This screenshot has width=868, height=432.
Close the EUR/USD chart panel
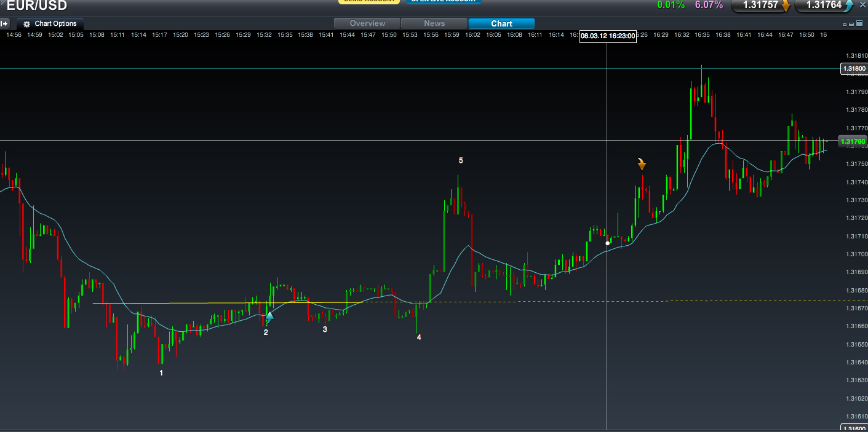point(862,5)
